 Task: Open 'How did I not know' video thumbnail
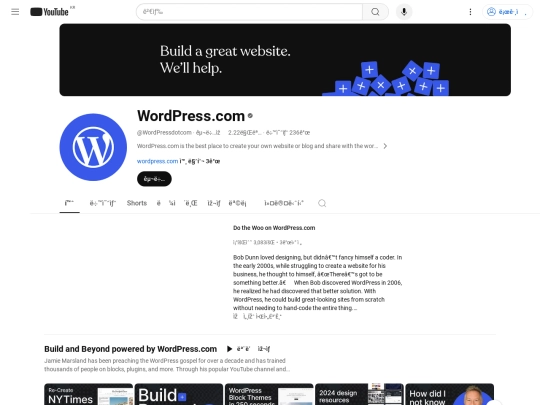coord(449,394)
